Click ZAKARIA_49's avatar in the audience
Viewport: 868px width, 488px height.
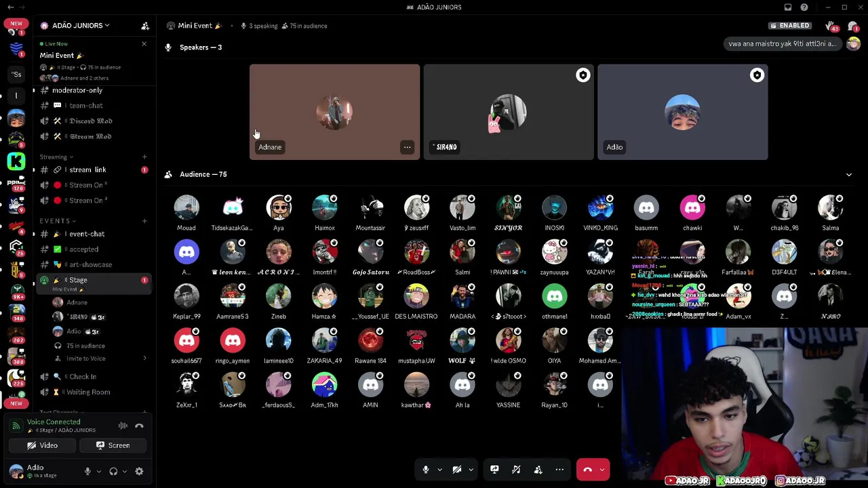click(x=325, y=341)
